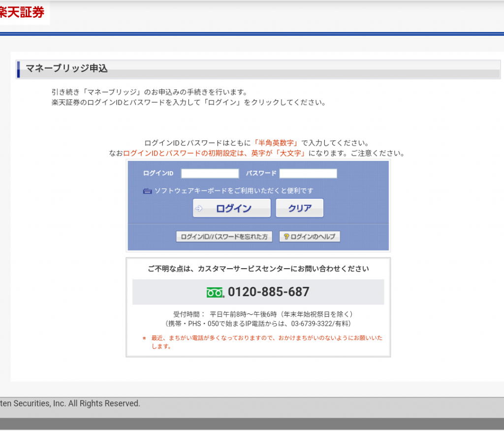Viewport: 504px width, 431px height.
Task: Click the Securities, Inc. copyright footer text
Action: click(70, 403)
